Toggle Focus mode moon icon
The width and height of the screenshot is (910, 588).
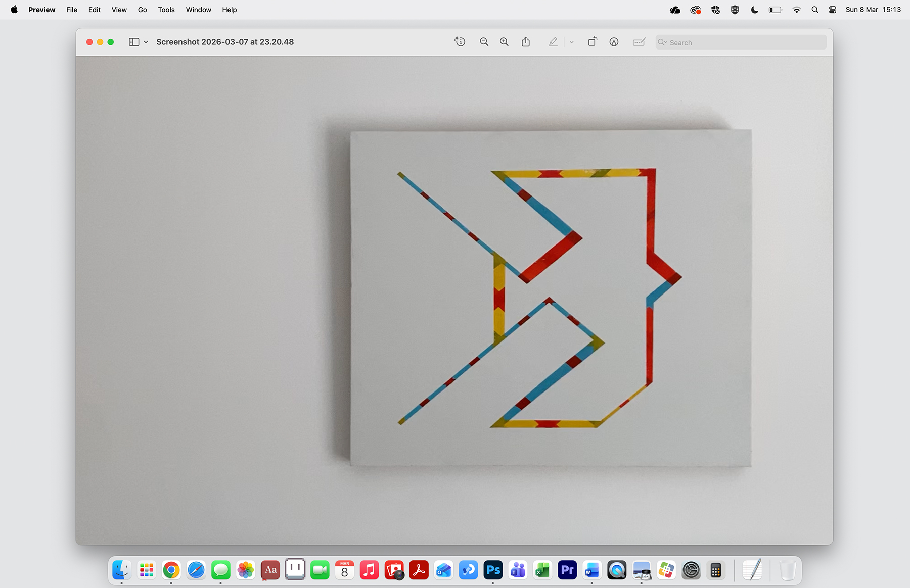pyautogui.click(x=754, y=10)
